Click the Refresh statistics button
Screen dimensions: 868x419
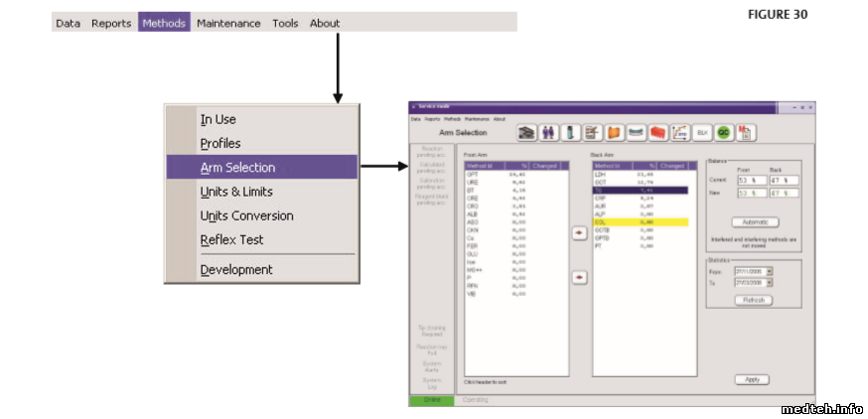[753, 299]
